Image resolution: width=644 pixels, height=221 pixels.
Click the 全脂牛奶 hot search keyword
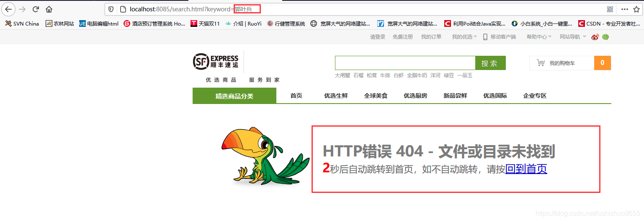[x=417, y=75]
